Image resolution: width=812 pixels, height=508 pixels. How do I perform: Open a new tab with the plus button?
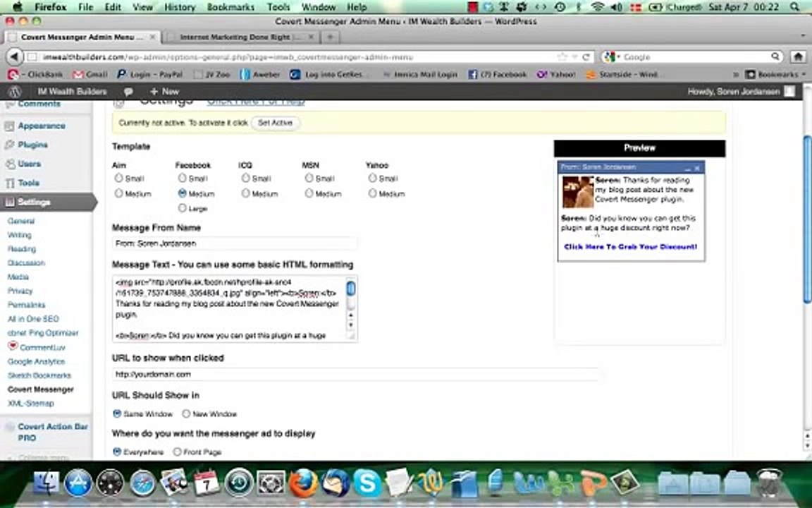331,37
